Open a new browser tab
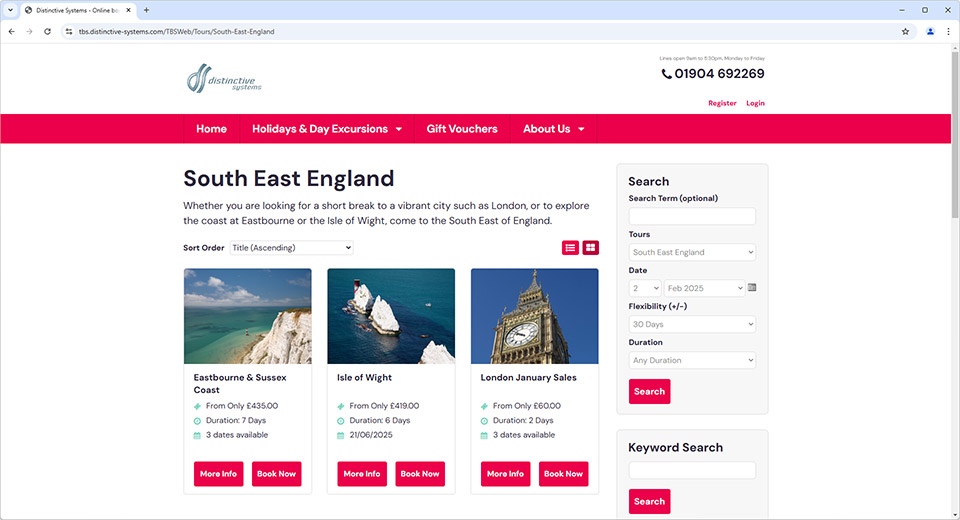 [x=146, y=10]
